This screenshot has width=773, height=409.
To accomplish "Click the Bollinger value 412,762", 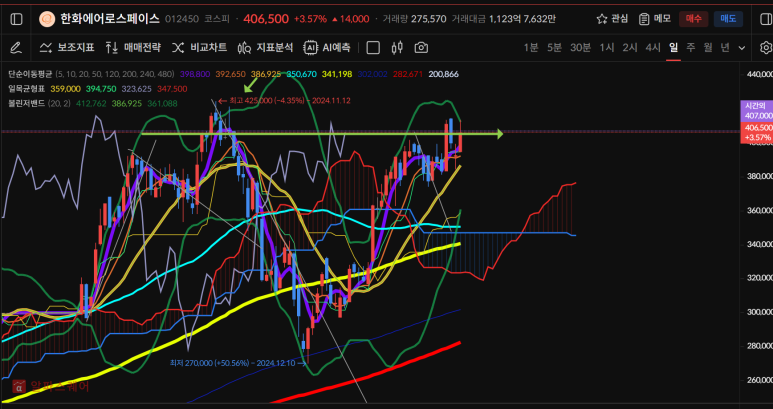I will [x=91, y=103].
